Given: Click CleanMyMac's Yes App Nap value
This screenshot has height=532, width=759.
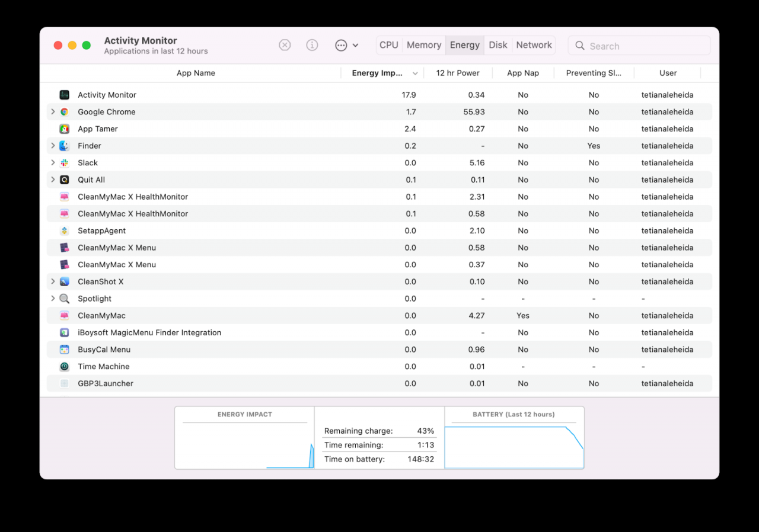Looking at the screenshot, I should coord(523,316).
